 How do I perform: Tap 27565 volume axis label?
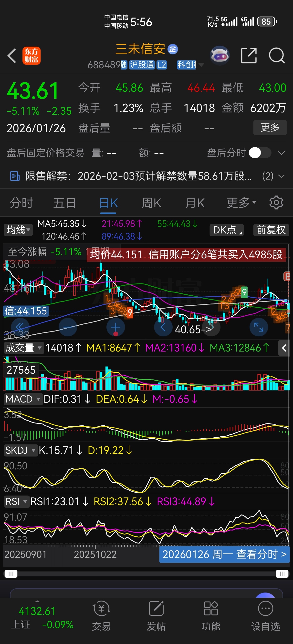(x=21, y=370)
